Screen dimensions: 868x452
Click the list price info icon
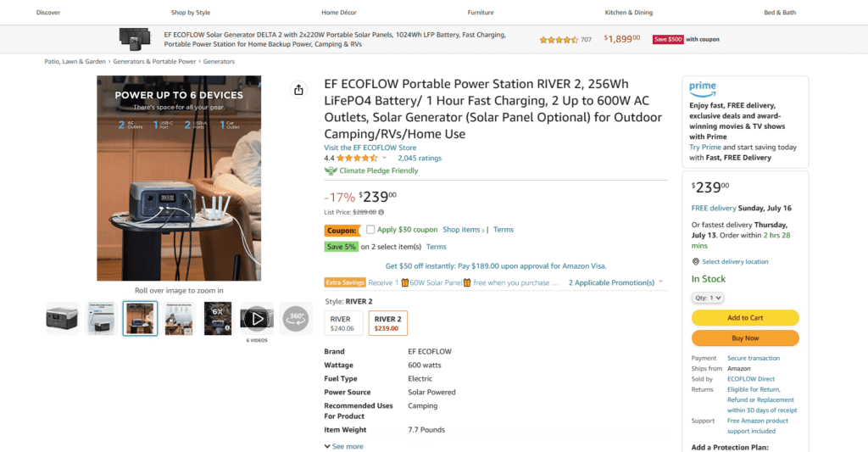tap(381, 212)
